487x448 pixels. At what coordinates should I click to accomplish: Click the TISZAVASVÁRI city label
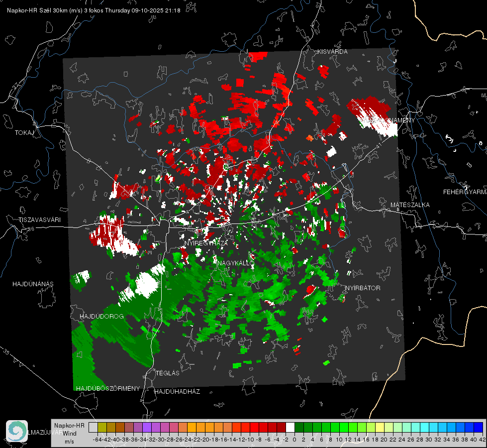[x=40, y=220]
